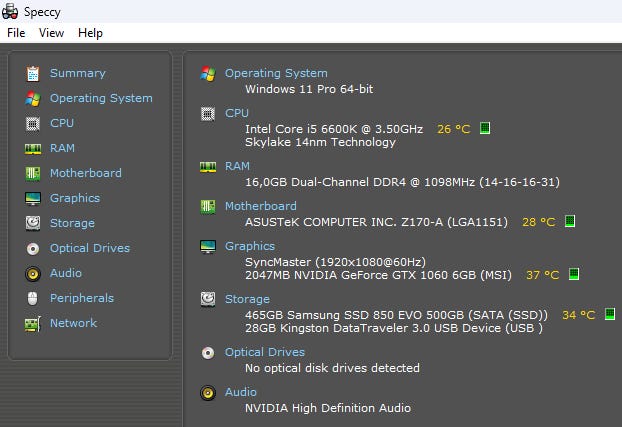Open Network section in sidebar

tap(73, 323)
